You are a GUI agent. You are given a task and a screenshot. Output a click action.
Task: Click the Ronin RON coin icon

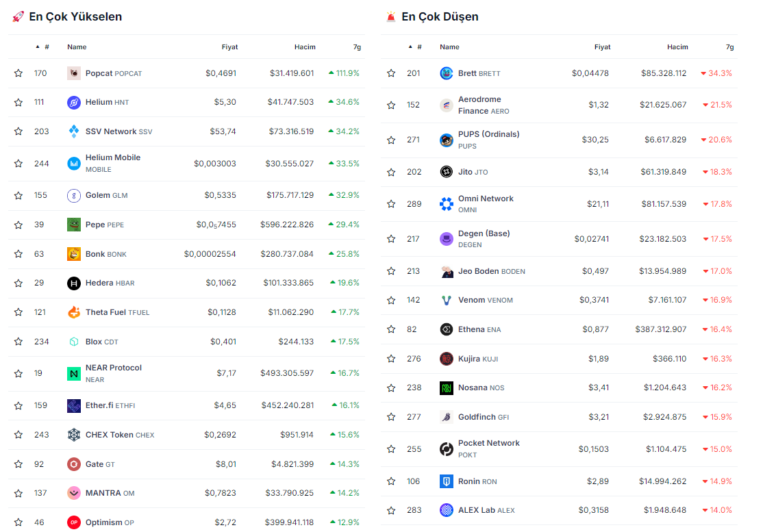pyautogui.click(x=447, y=481)
